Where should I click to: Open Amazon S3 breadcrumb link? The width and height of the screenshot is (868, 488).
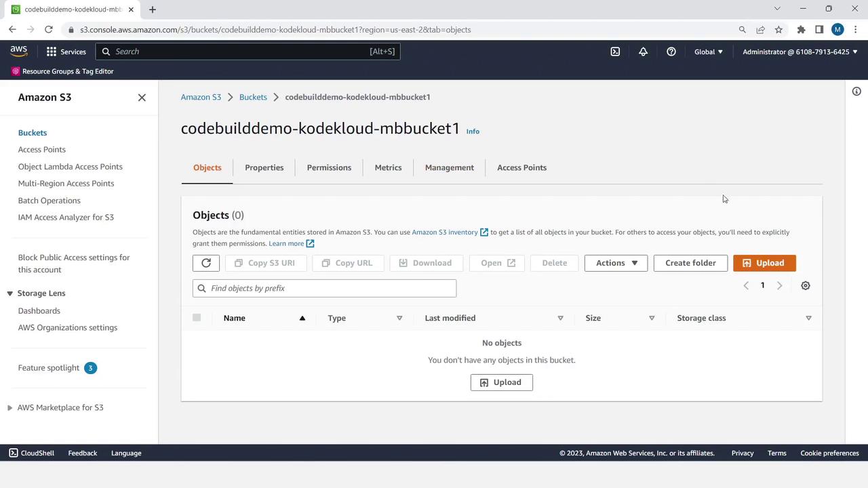201,97
